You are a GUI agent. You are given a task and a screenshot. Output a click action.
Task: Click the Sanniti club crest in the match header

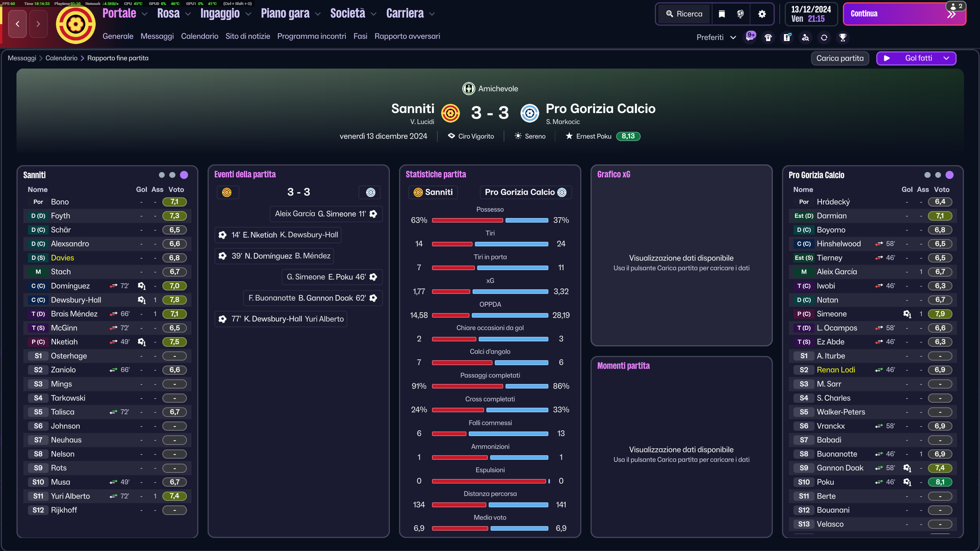(450, 113)
